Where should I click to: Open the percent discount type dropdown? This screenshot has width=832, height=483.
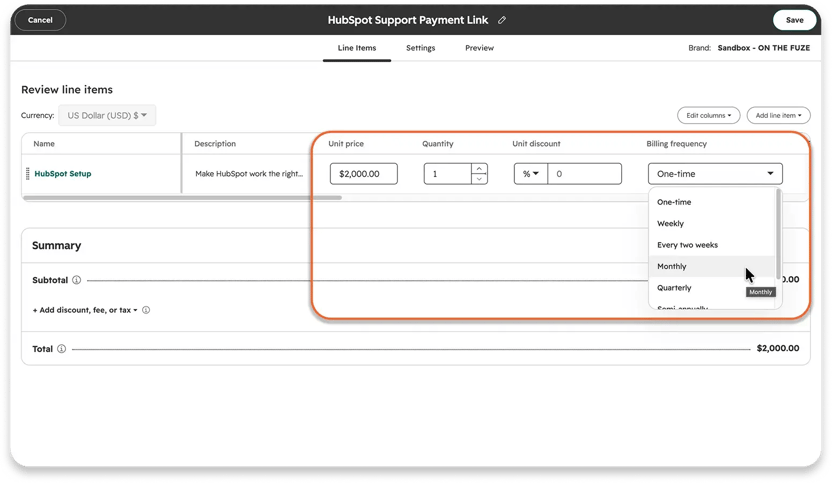pyautogui.click(x=531, y=174)
